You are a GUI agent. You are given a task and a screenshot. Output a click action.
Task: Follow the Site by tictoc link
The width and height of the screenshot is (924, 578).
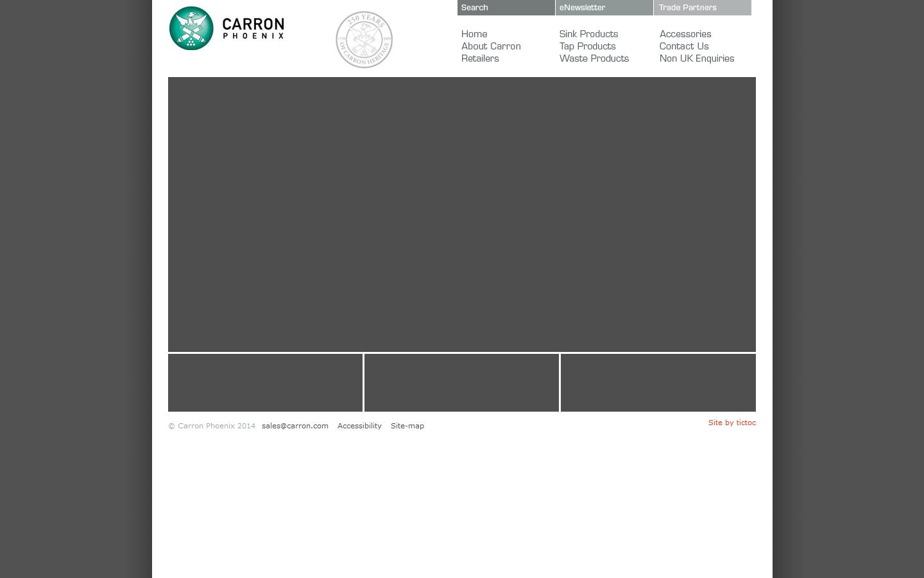732,423
